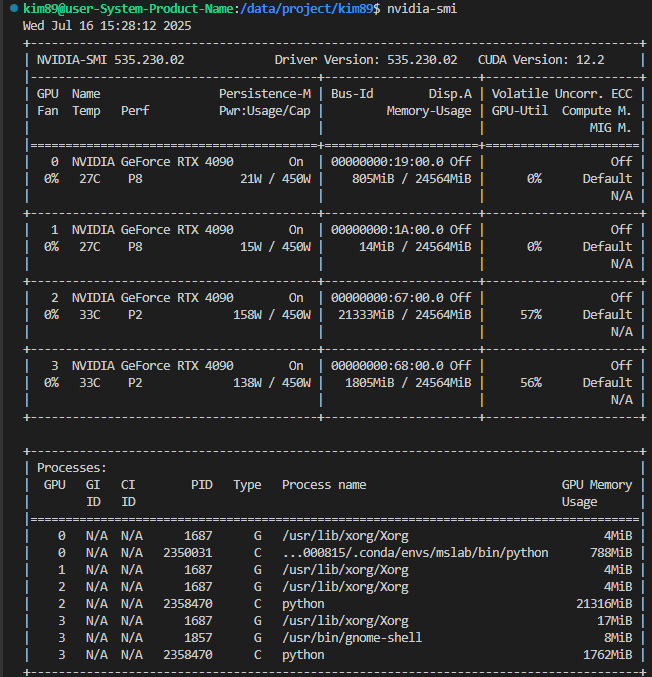
Task: Click the Process name column header
Action: [x=324, y=485]
